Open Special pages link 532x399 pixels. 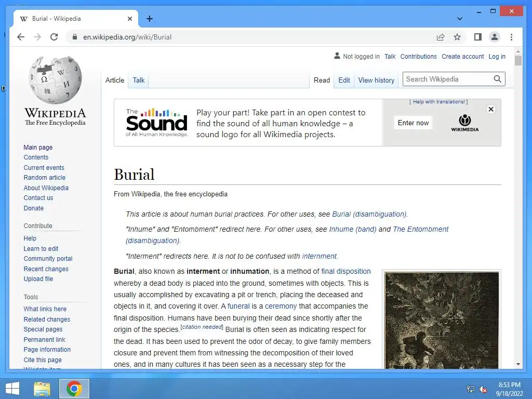pyautogui.click(x=43, y=329)
